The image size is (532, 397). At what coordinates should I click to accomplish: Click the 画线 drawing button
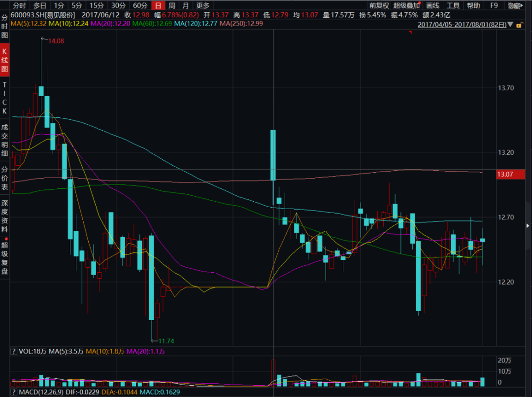click(x=432, y=5)
